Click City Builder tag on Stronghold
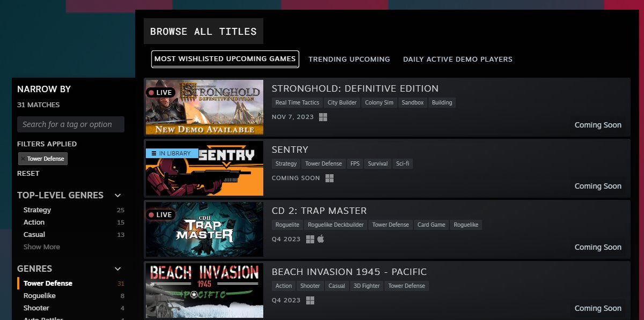Screen dimensions: 644x320 click(x=342, y=102)
